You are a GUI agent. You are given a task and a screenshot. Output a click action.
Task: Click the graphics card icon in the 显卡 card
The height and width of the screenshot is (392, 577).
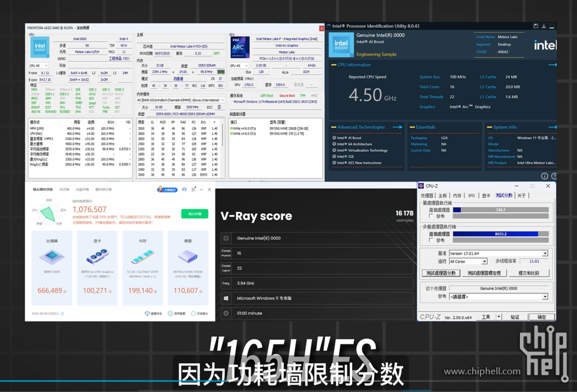(x=97, y=256)
